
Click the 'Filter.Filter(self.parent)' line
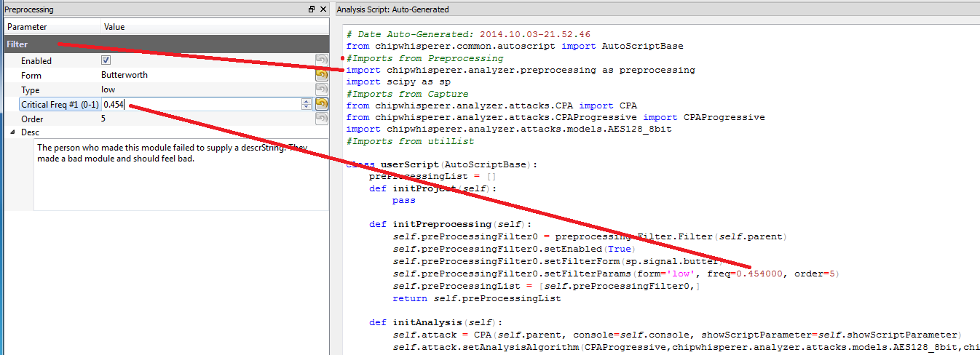click(590, 236)
